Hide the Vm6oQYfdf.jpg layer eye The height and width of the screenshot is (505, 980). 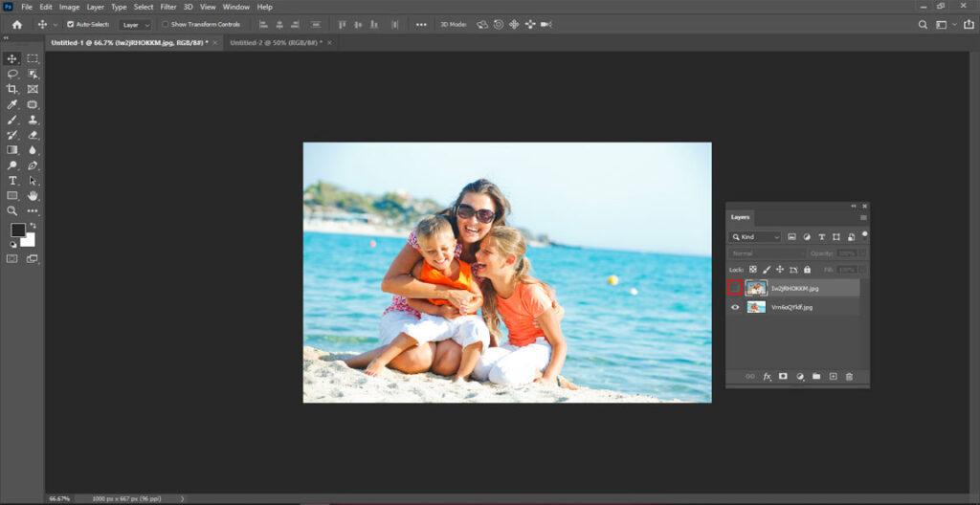pyautogui.click(x=735, y=307)
